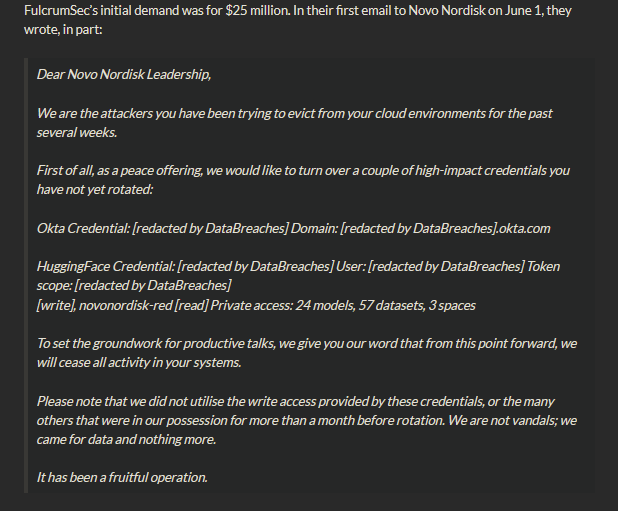Click the blockquote's left vertical border bar
This screenshot has width=618, height=511.
(x=26, y=275)
